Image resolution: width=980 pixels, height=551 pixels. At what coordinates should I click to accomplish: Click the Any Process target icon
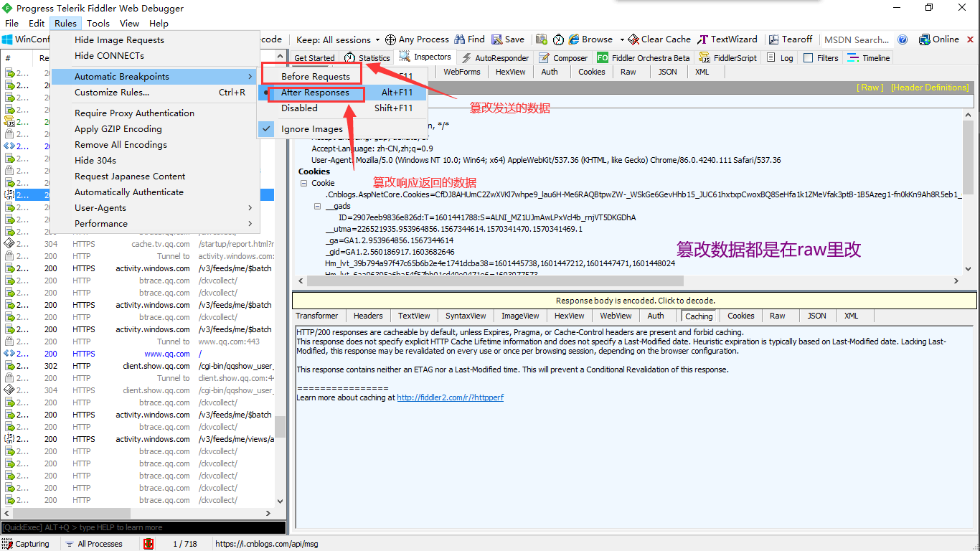coord(390,39)
